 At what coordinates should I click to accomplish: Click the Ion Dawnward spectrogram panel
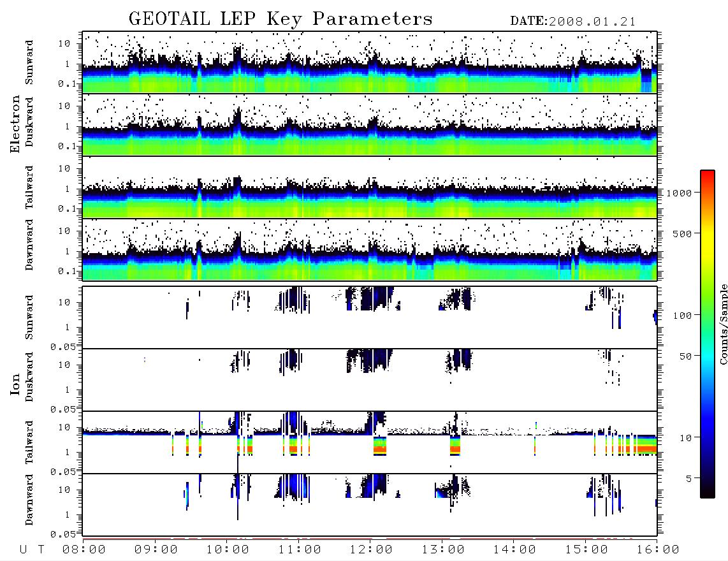tap(370, 504)
